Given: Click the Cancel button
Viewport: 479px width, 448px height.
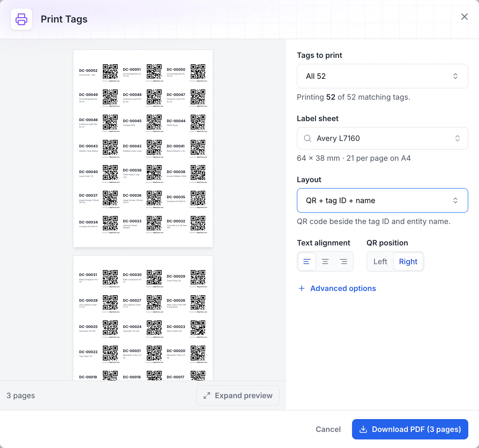Looking at the screenshot, I should [328, 429].
